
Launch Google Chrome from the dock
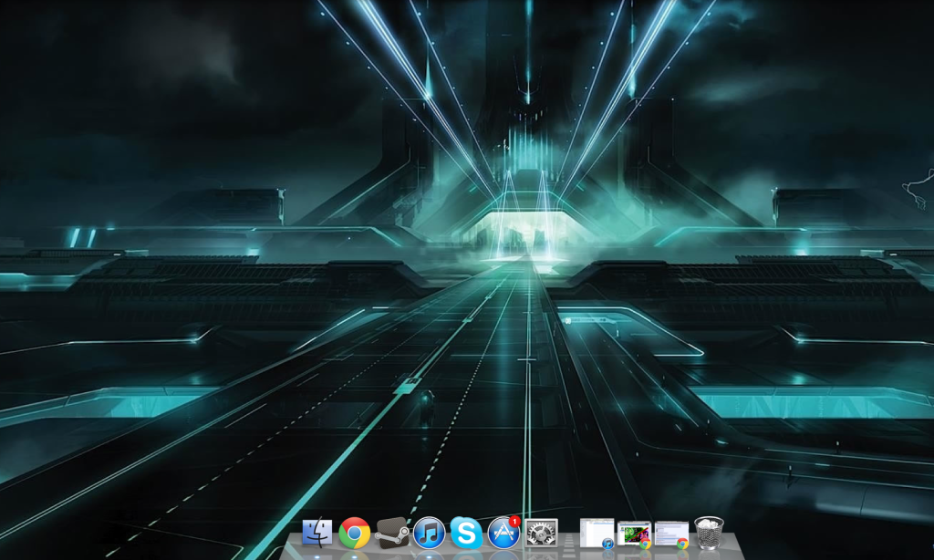[x=355, y=533]
